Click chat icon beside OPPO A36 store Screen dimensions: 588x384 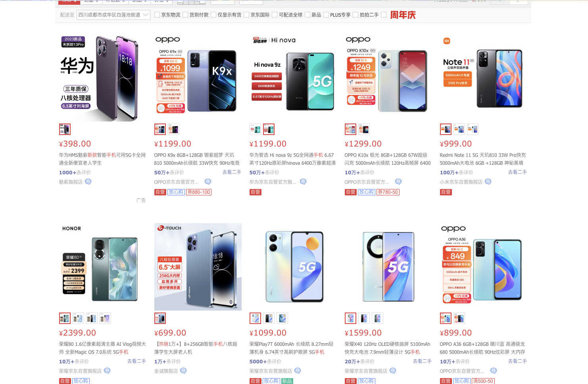[494, 370]
